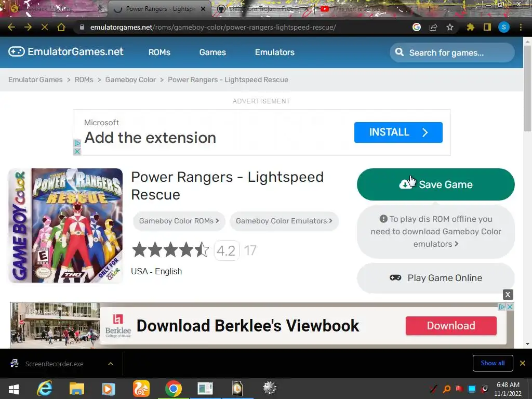532x399 pixels.
Task: Go back using the browser back arrow
Action: click(11, 27)
